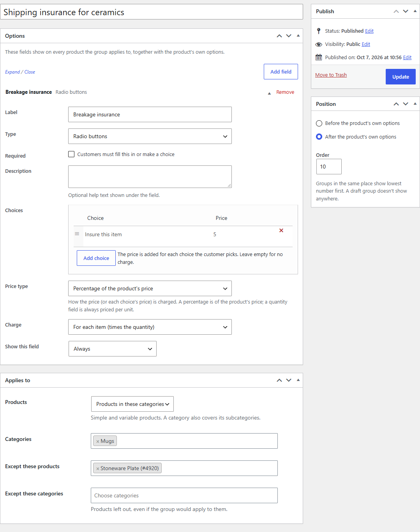Grab the drag handle for Insure this item

[x=77, y=234]
